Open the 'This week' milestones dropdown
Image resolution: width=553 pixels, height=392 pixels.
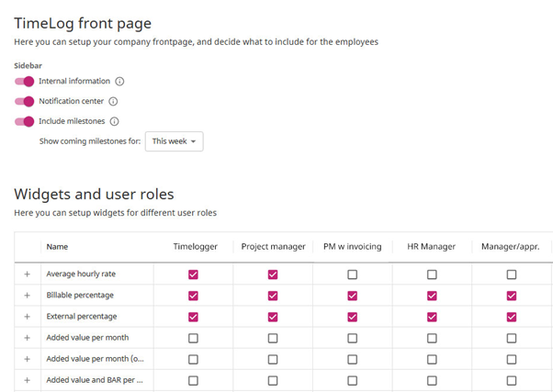click(175, 141)
